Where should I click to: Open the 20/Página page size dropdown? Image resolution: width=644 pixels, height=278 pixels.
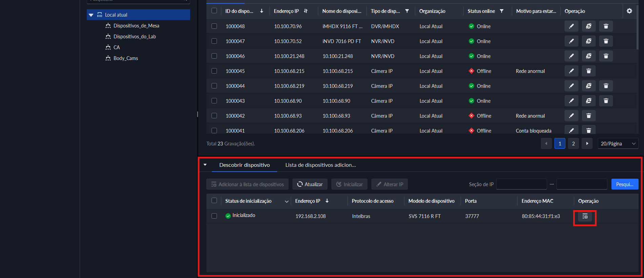pyautogui.click(x=618, y=143)
